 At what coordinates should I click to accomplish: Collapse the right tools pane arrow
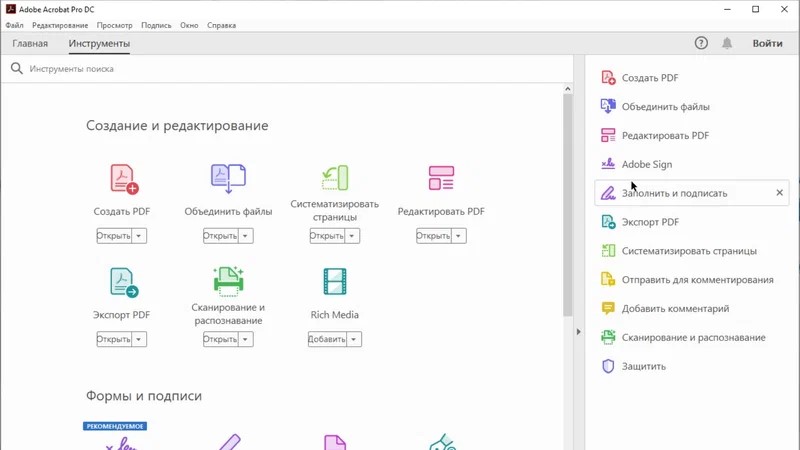coord(579,332)
